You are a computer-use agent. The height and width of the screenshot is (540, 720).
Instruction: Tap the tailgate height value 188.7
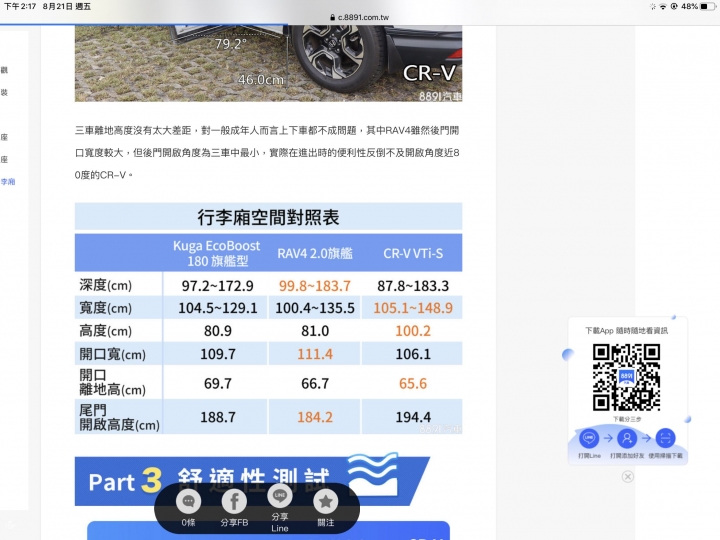pyautogui.click(x=218, y=417)
